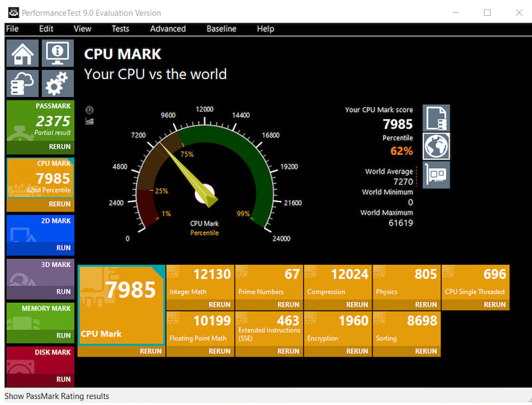This screenshot has width=532, height=405.
Task: Select the CPU Mark 7985 sidebar tile
Action: point(41,178)
